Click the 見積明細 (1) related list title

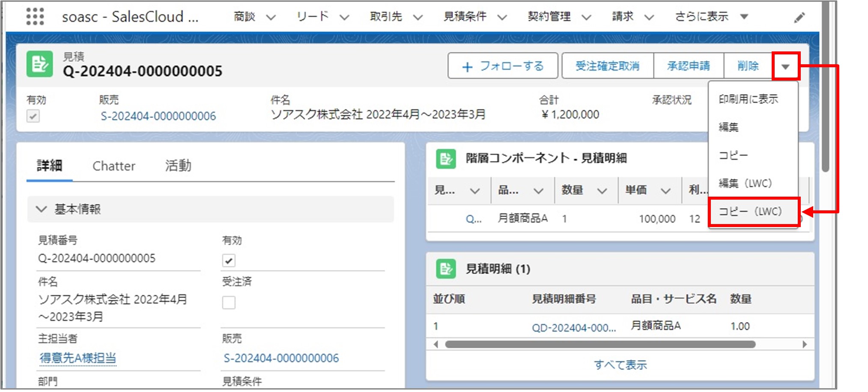pos(498,269)
